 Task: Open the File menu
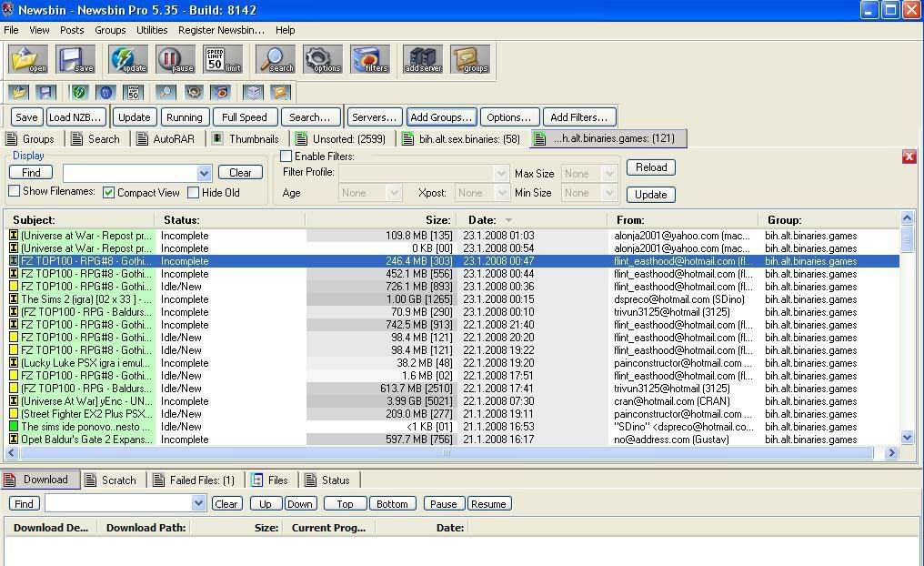11,30
